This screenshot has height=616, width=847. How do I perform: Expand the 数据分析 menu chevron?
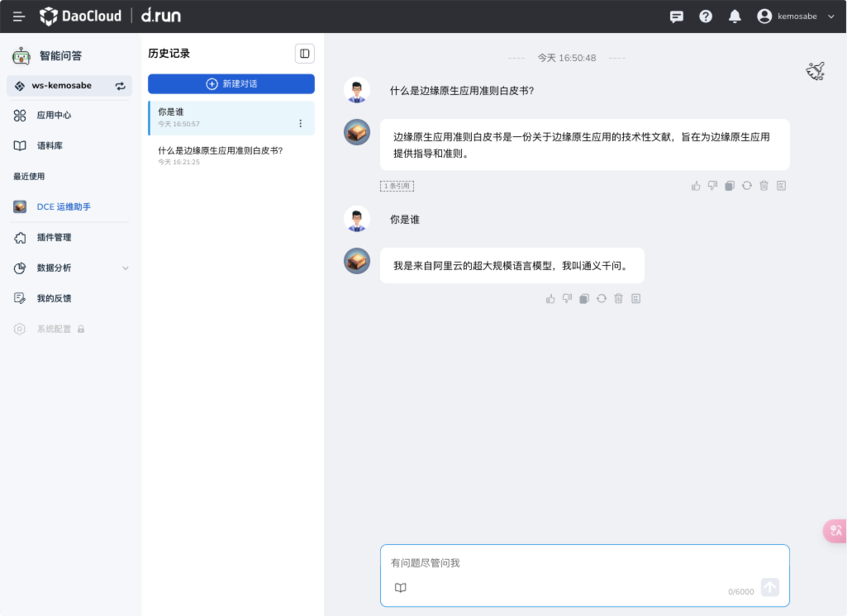(126, 268)
